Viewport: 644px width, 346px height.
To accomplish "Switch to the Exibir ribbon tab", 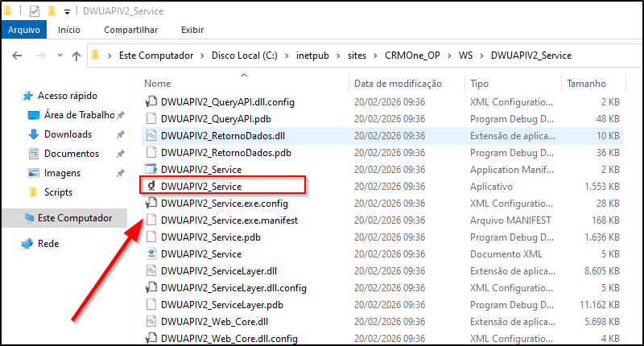I will click(x=192, y=31).
